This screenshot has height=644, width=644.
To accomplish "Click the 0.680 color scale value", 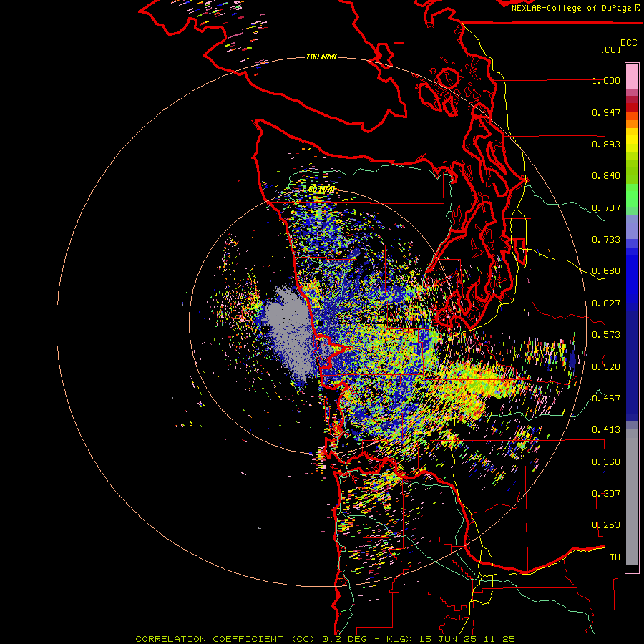I will coord(606,271).
